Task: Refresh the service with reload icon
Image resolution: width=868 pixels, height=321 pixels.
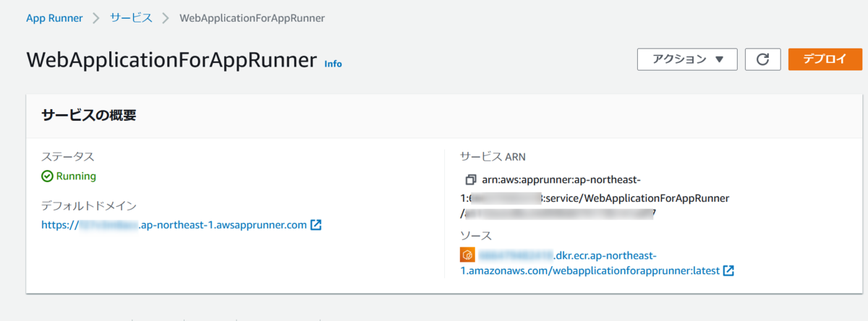Action: click(x=762, y=59)
